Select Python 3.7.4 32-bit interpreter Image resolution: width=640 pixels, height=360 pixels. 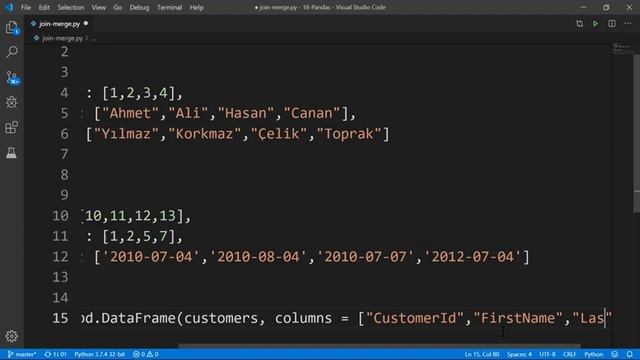point(100,354)
